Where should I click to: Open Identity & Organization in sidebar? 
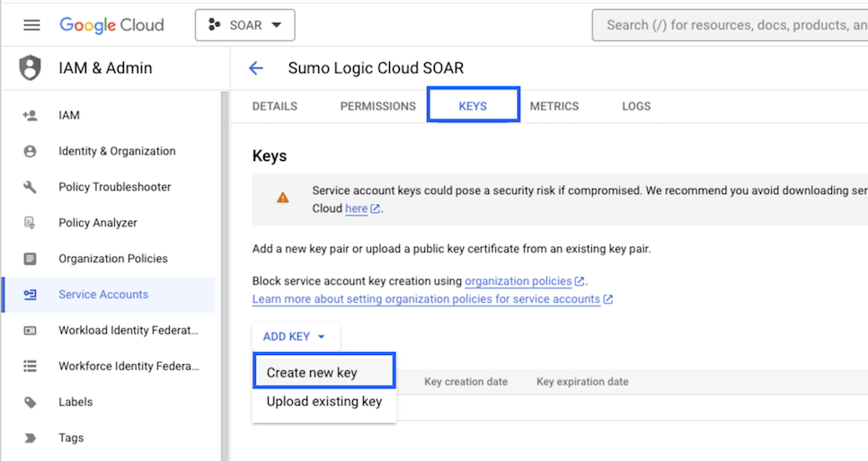point(117,151)
